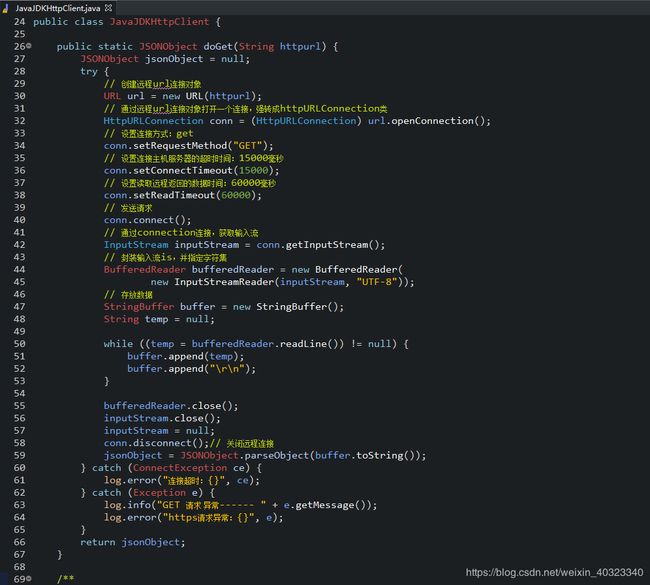
Task: Click setReadTimeout(60000) on line 38
Action: 194,195
